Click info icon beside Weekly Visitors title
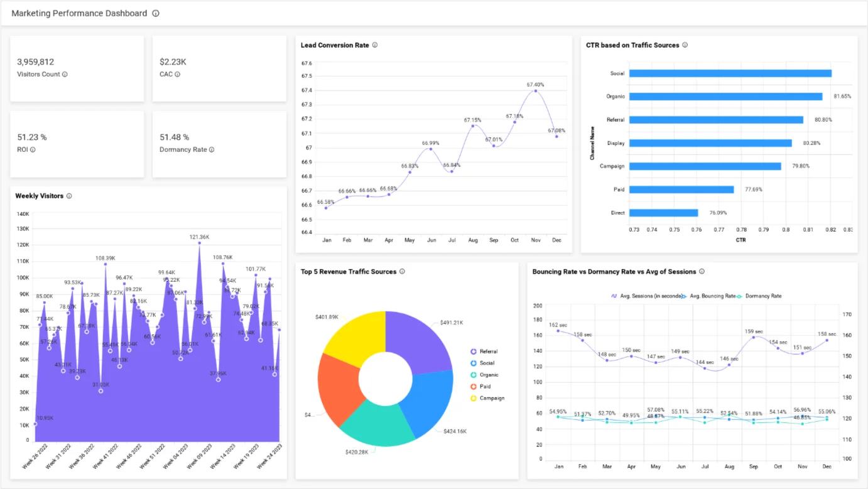This screenshot has height=489, width=868. pos(69,196)
